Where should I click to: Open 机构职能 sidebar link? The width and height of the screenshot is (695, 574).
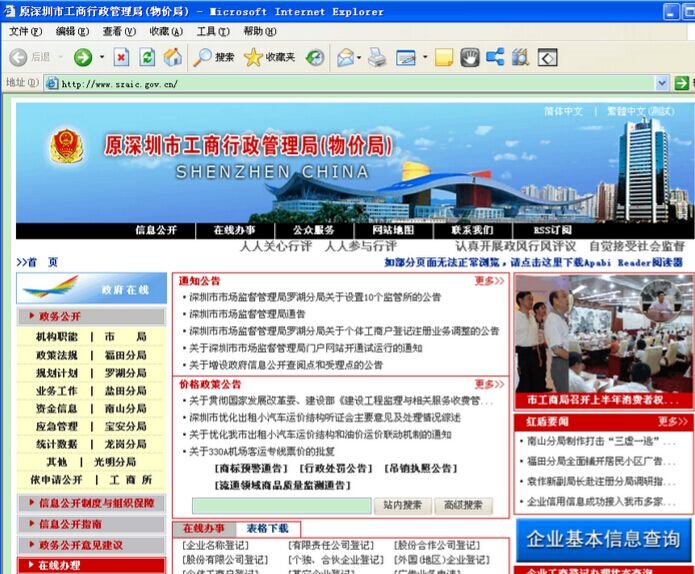(57, 337)
